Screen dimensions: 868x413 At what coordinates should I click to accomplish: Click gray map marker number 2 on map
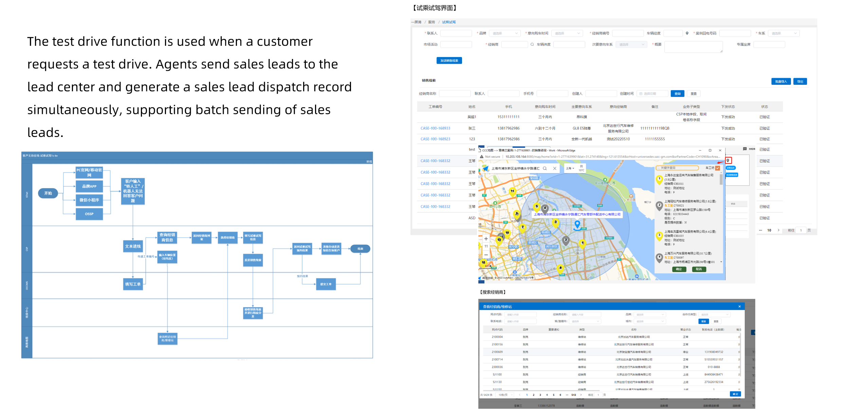click(x=566, y=241)
